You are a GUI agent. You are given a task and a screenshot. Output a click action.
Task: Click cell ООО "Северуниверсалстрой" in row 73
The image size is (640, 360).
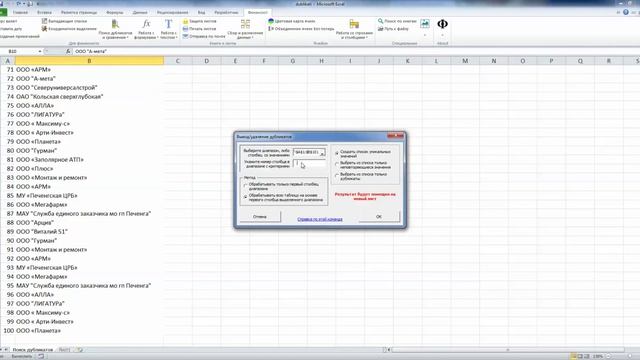(89, 87)
